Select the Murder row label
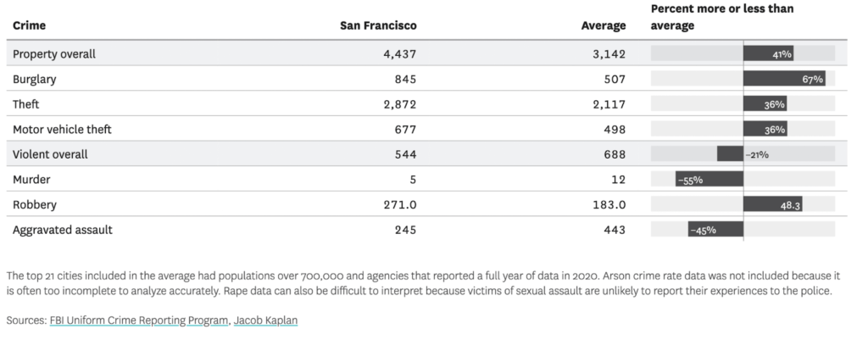 [x=31, y=180]
